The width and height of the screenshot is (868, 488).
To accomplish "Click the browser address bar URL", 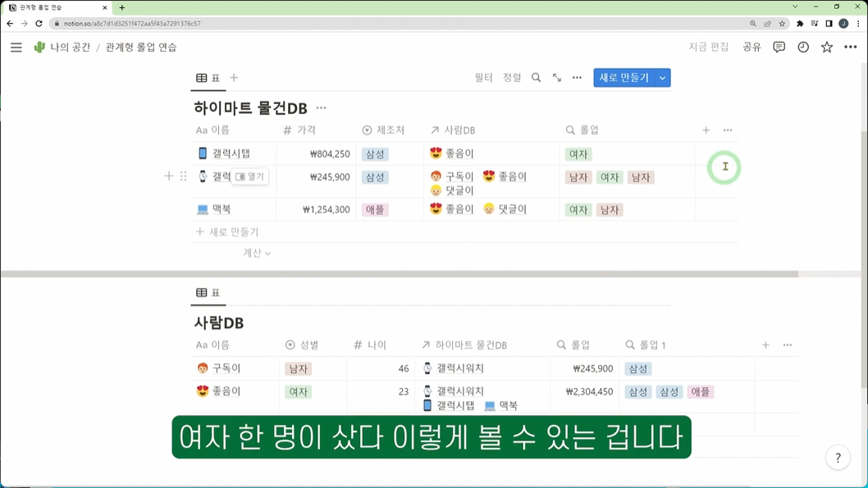I will tap(132, 24).
